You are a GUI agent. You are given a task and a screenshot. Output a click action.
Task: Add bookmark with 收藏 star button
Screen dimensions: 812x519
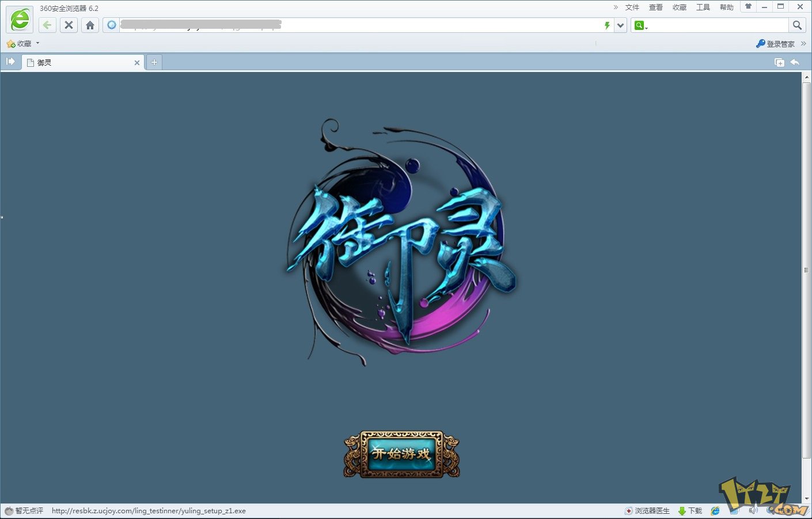click(x=19, y=44)
